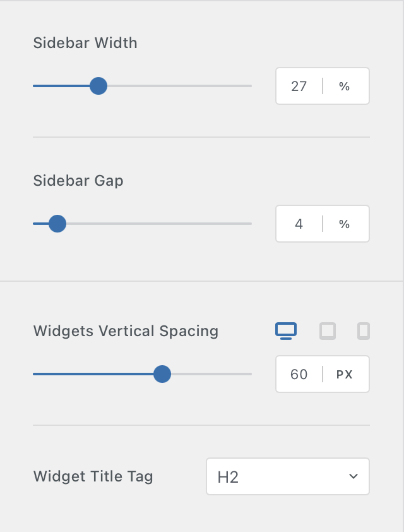Click the chevron arrow in the H2 select
Viewport: 404px width, 532px height.
[x=353, y=476]
